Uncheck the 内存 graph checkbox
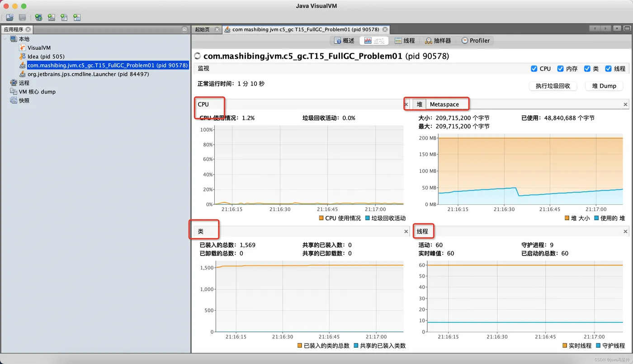The image size is (633, 364). point(561,69)
